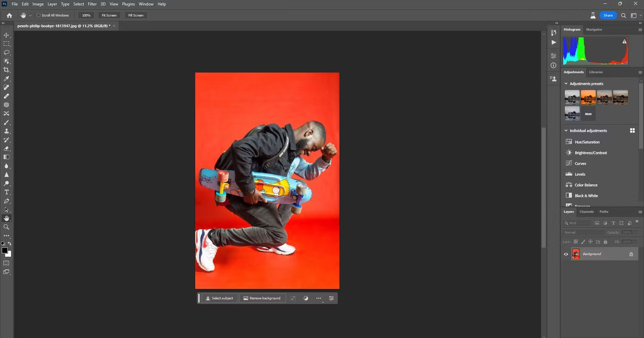
Task: Open the Filter menu
Action: point(92,4)
